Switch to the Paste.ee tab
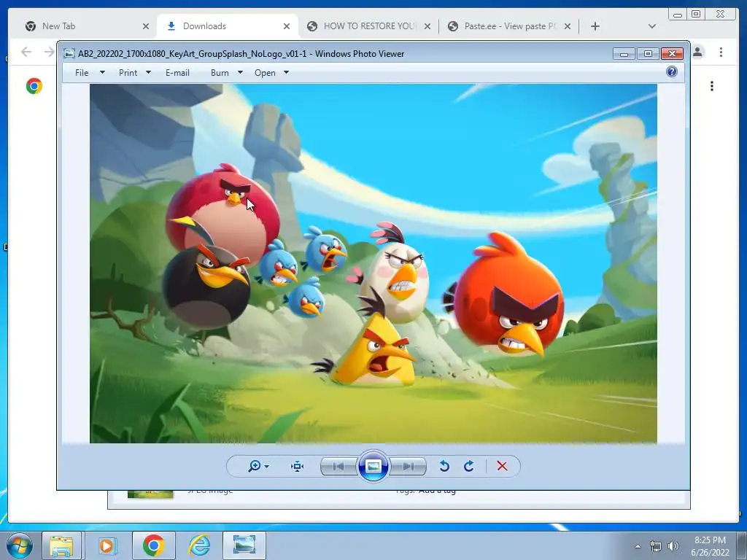Viewport: 747px width, 560px height. 508,26
